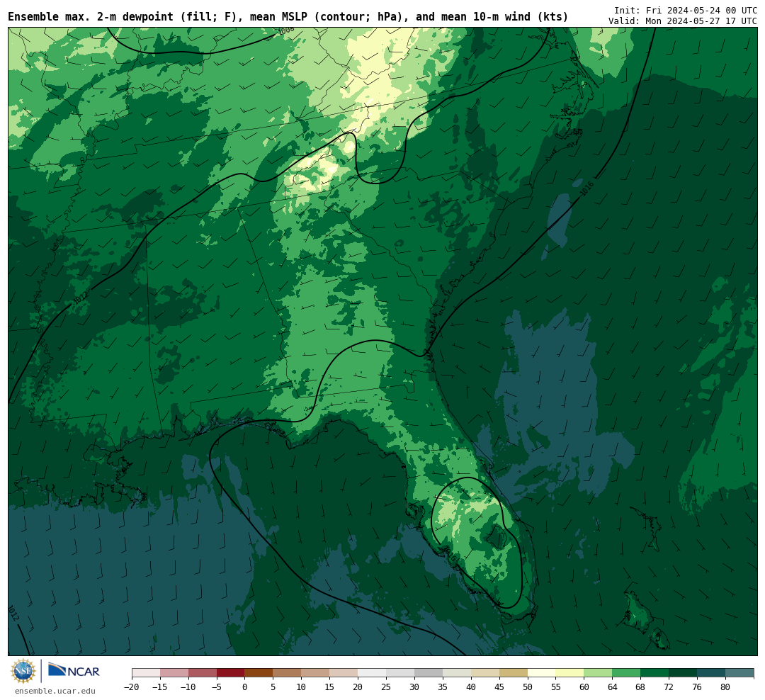Pick the 30 to 35 gray swatch
The width and height of the screenshot is (765, 700).
pyautogui.click(x=429, y=673)
